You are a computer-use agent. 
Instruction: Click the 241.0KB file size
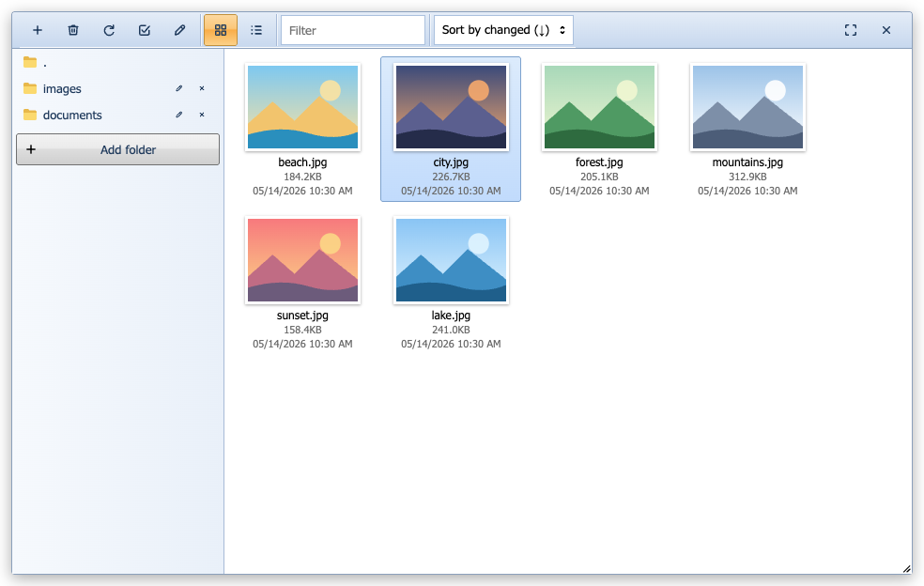(451, 330)
